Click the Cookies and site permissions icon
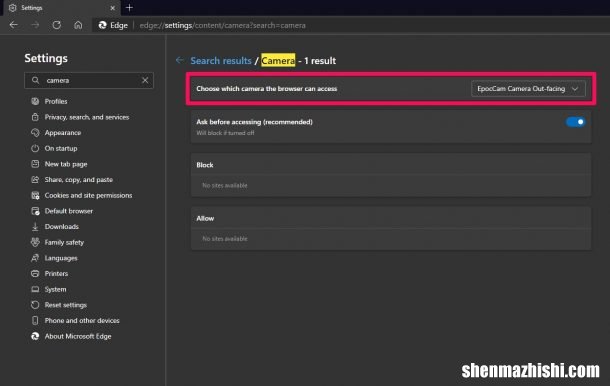This screenshot has width=610, height=386. [35, 195]
